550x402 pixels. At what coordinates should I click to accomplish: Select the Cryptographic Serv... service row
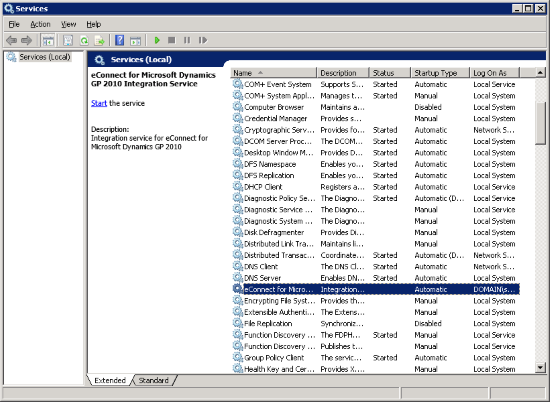(376, 129)
